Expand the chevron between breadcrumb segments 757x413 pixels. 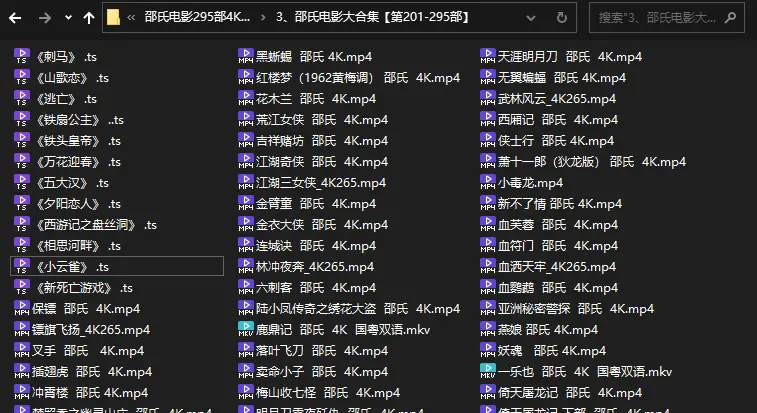point(263,18)
